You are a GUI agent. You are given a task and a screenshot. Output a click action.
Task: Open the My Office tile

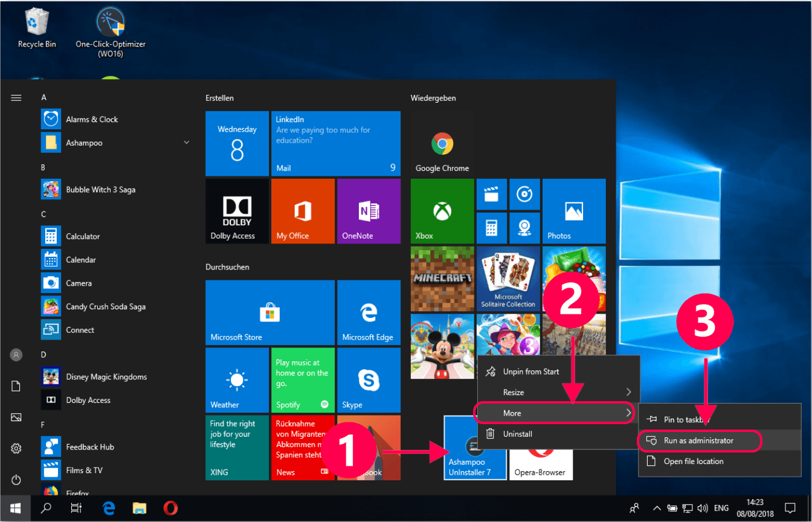click(x=303, y=211)
